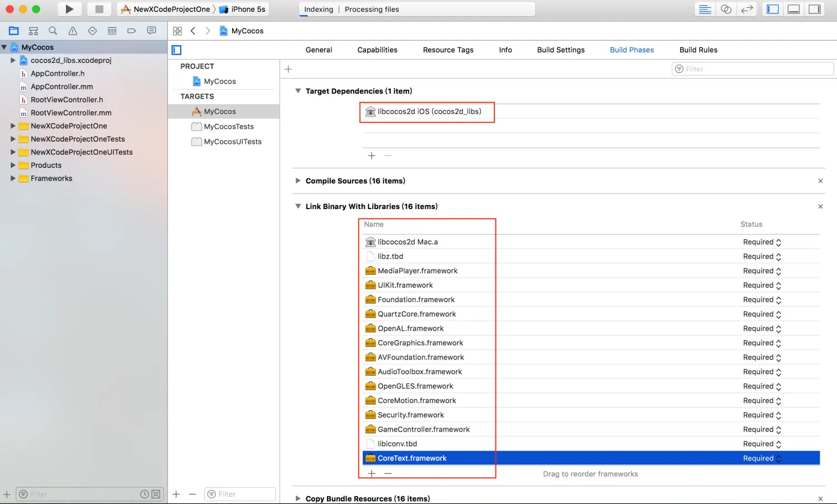
Task: Remove target dependency with minus button
Action: point(388,156)
